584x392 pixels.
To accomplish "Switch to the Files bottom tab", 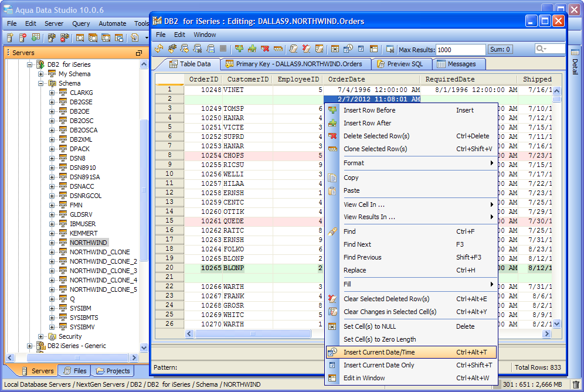I will [x=75, y=371].
